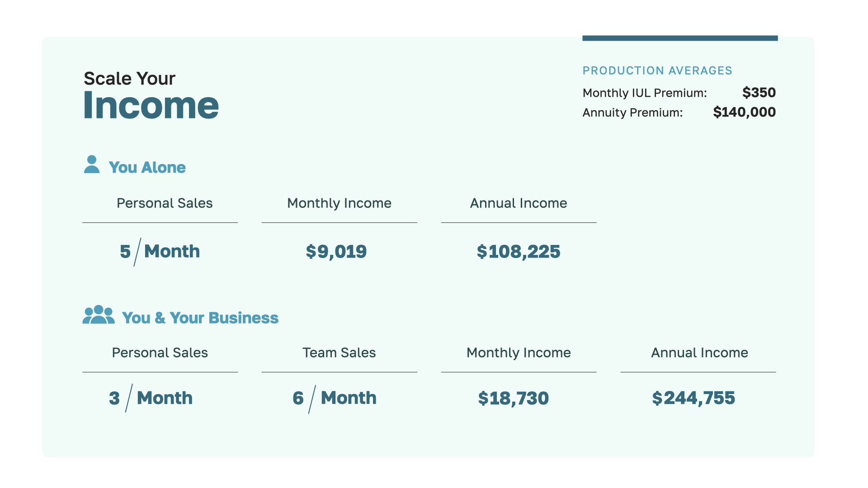Select the 6 / Month team sales value
The image size is (868, 488).
coord(335,398)
